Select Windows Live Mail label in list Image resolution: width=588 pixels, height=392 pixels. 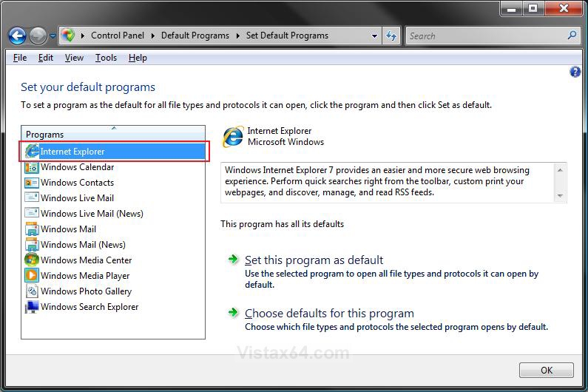77,198
